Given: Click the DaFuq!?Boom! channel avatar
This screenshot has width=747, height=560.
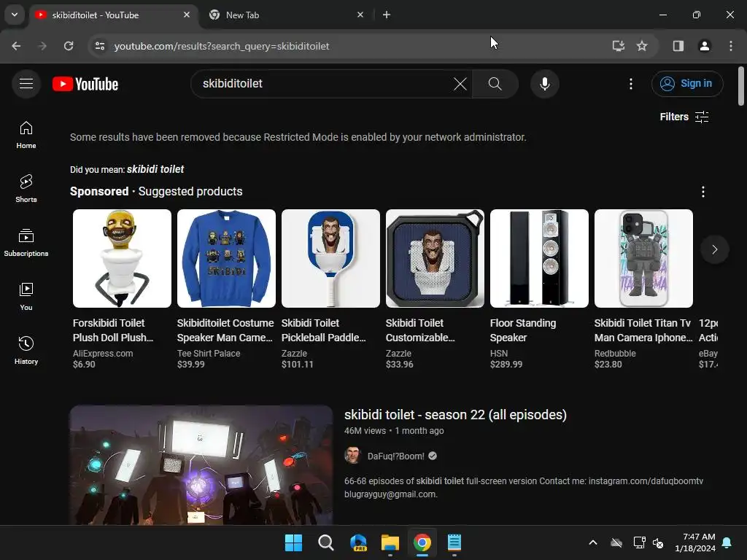Looking at the screenshot, I should 352,456.
